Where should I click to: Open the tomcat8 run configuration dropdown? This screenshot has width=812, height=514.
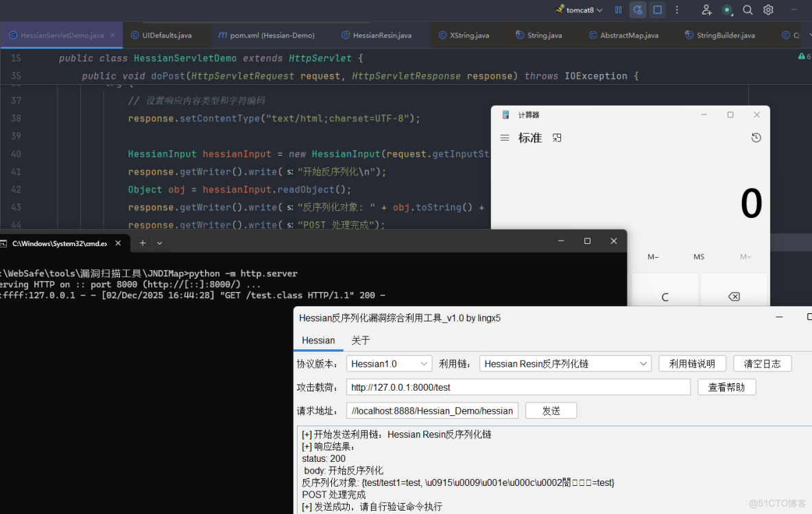tap(578, 10)
